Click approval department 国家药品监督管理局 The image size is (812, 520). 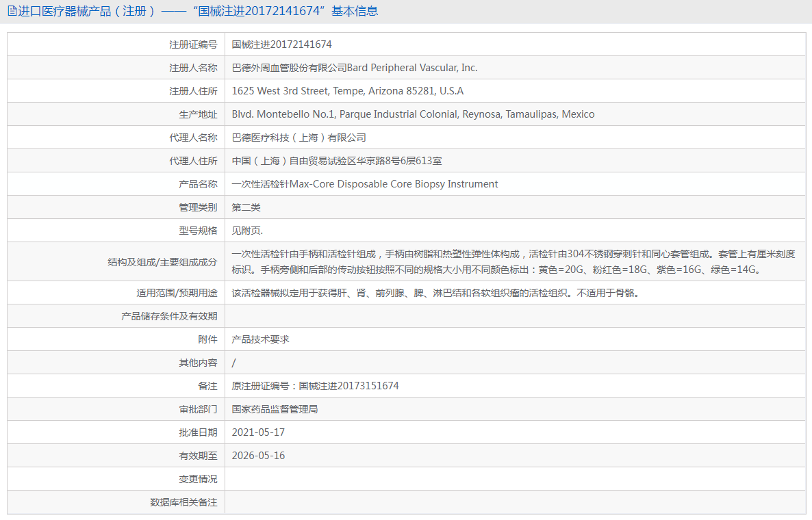tap(275, 409)
